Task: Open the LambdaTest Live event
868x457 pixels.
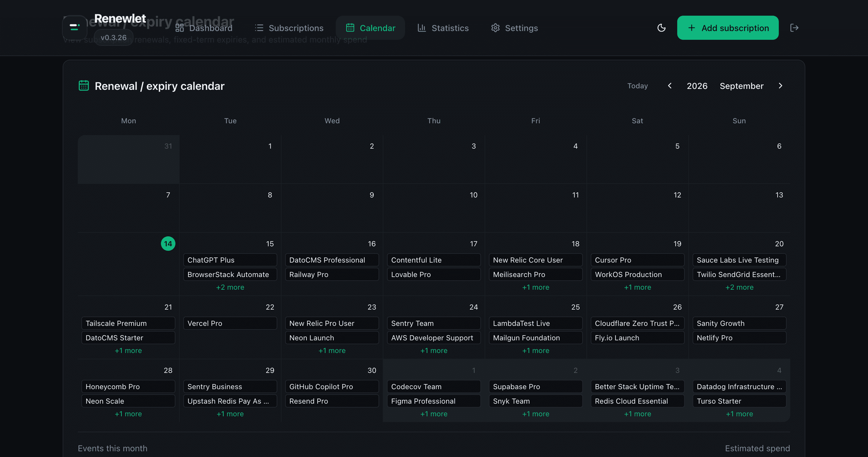Action: [536, 323]
